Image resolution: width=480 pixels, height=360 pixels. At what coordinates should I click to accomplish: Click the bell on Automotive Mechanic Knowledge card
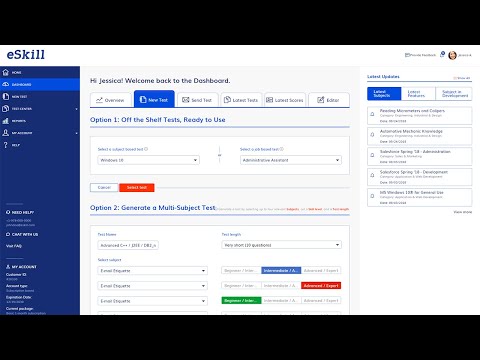pos(372,135)
